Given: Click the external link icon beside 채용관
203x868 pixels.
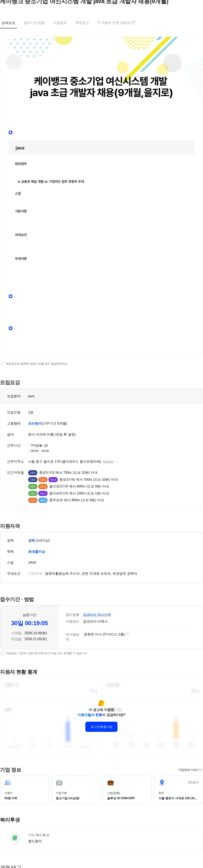Looking at the screenshot, I should click(133, 23).
